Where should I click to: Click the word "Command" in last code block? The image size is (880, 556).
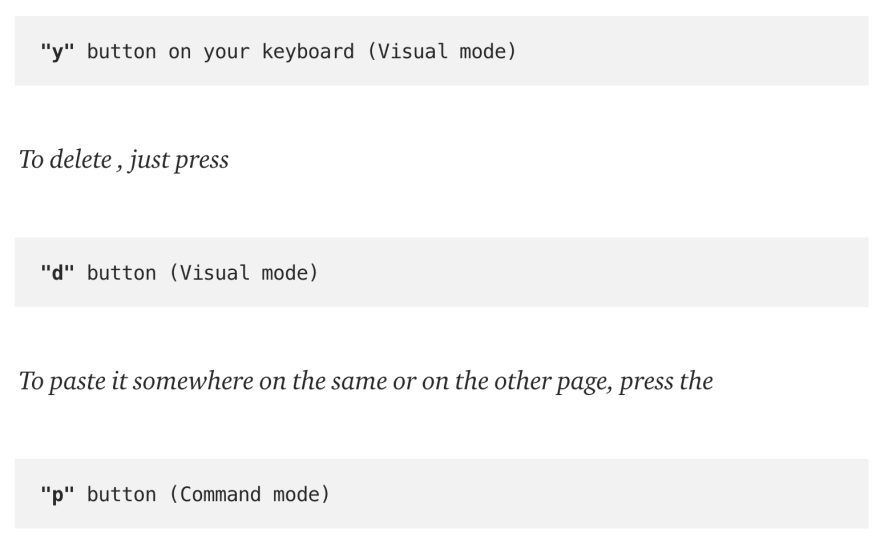220,495
